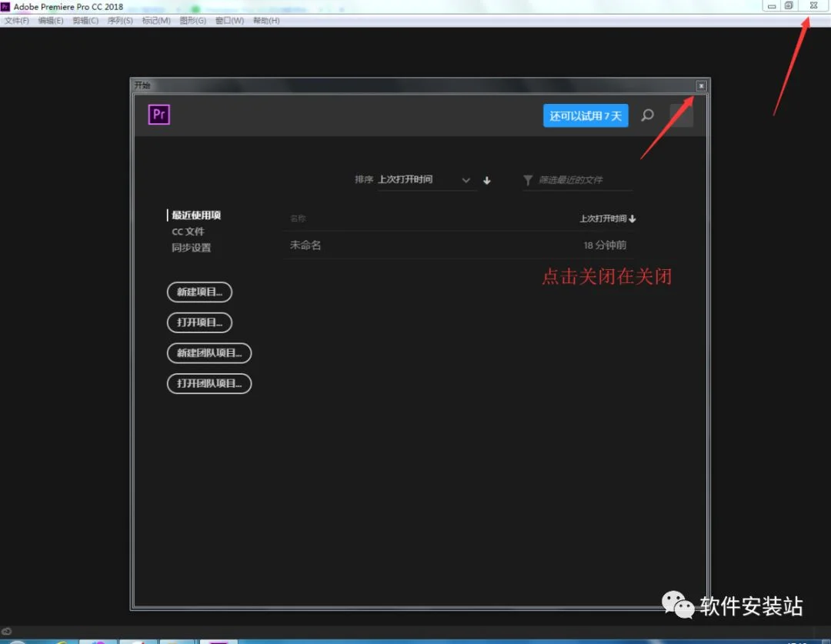Open the 文件(F) menu

click(x=16, y=21)
